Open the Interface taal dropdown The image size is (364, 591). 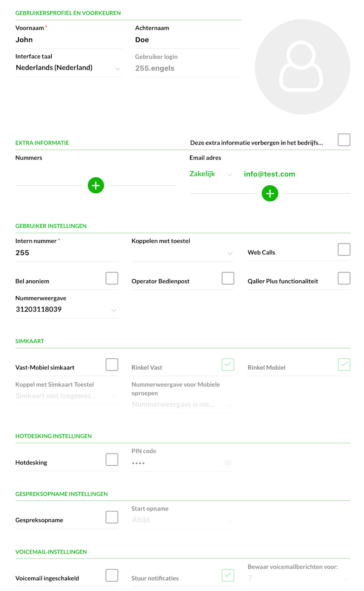pos(68,68)
